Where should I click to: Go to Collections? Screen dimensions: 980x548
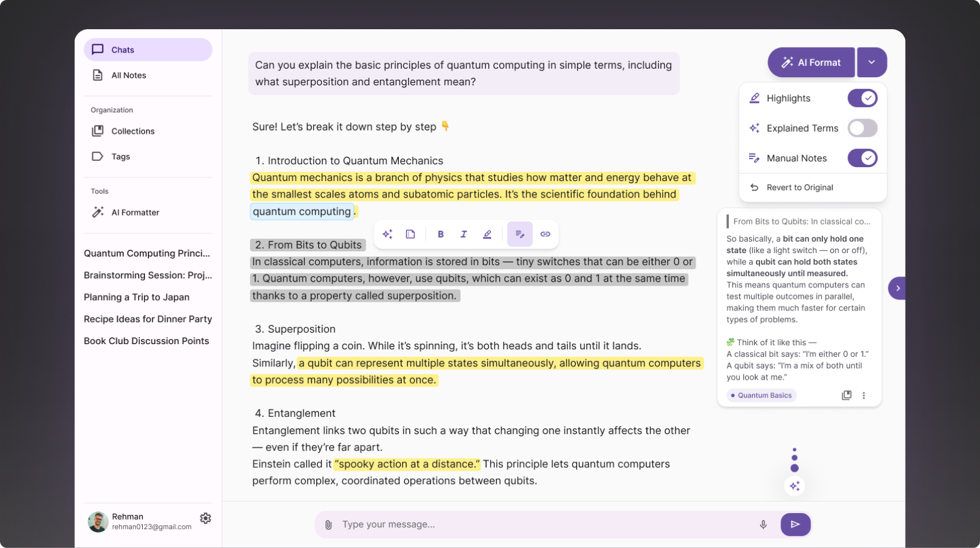[x=148, y=131]
